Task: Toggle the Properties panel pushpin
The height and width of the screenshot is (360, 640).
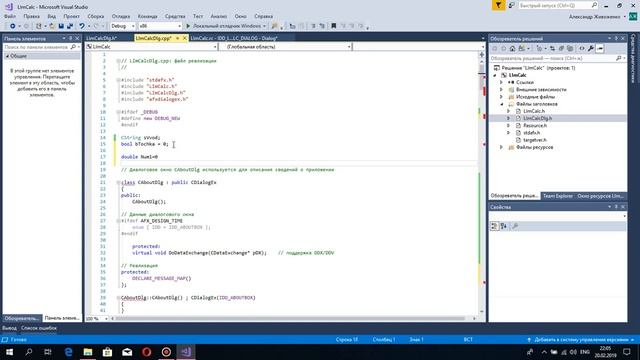Action: point(616,207)
